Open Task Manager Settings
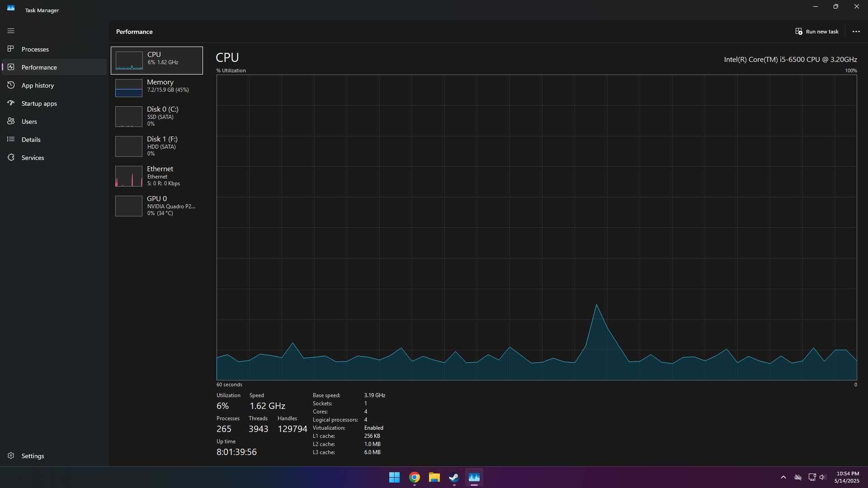The height and width of the screenshot is (488, 868). pyautogui.click(x=54, y=455)
